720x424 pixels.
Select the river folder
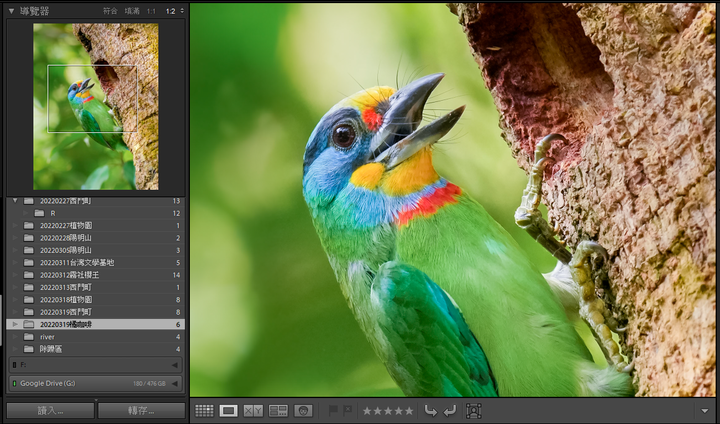[x=96, y=337]
